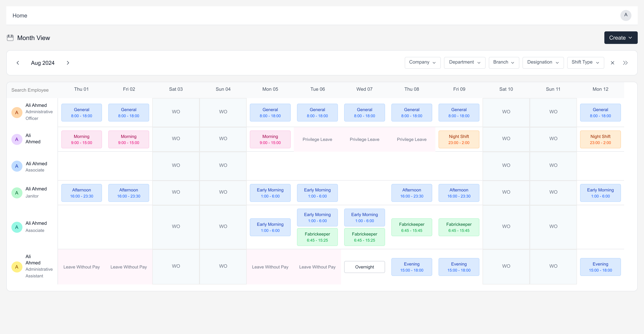Click the green avatar of the Janitor

[17, 193]
